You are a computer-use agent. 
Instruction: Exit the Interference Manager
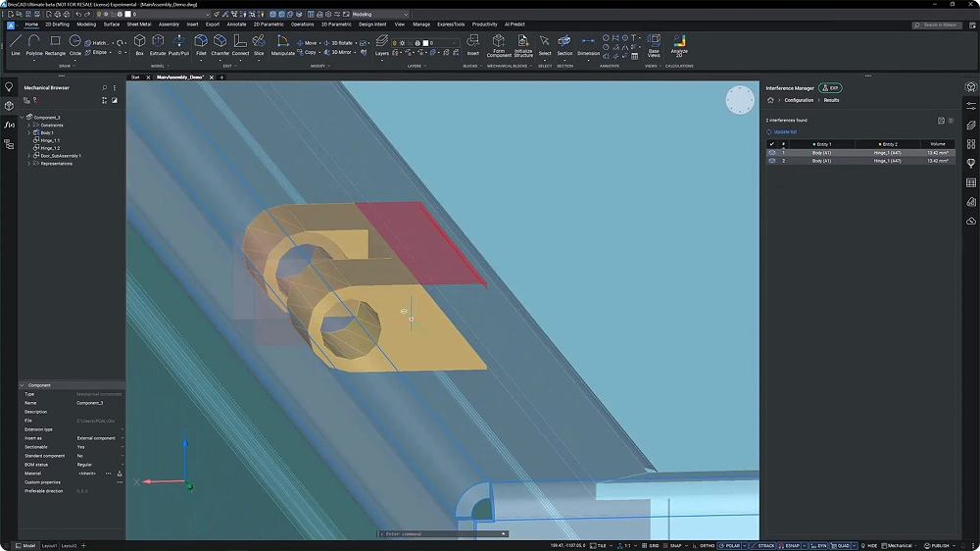[830, 88]
